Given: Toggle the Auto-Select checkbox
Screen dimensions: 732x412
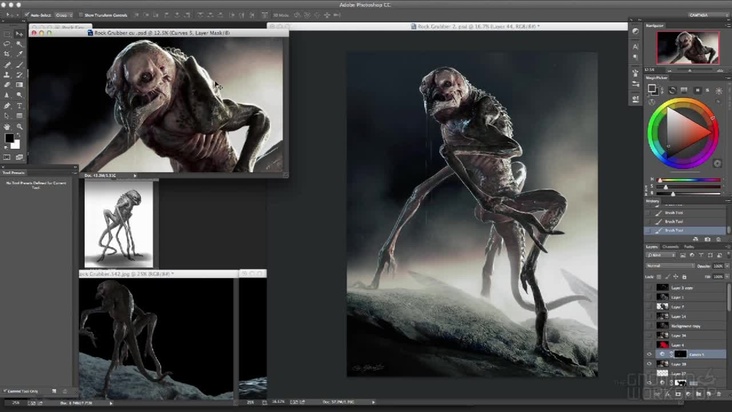Looking at the screenshot, I should (27, 15).
